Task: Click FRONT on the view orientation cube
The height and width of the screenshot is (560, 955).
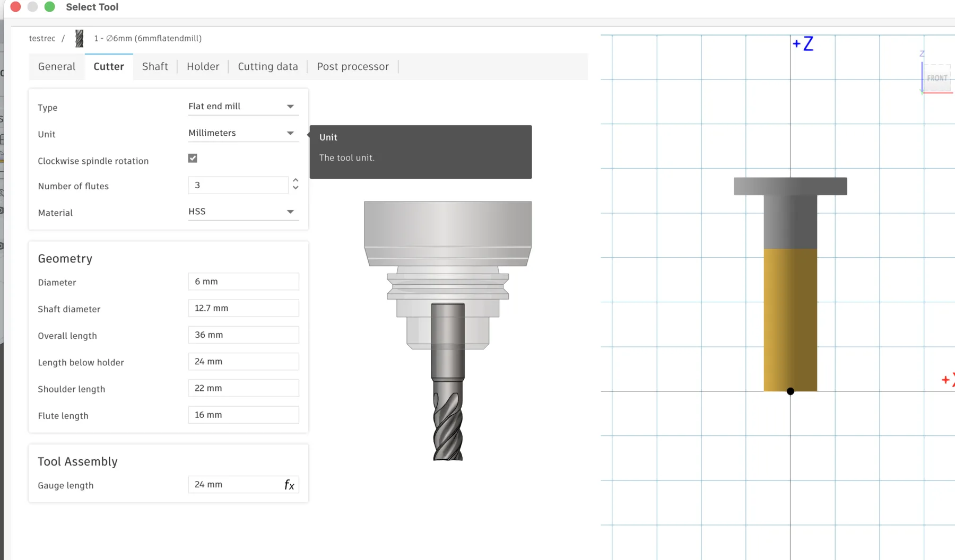Action: (x=937, y=78)
